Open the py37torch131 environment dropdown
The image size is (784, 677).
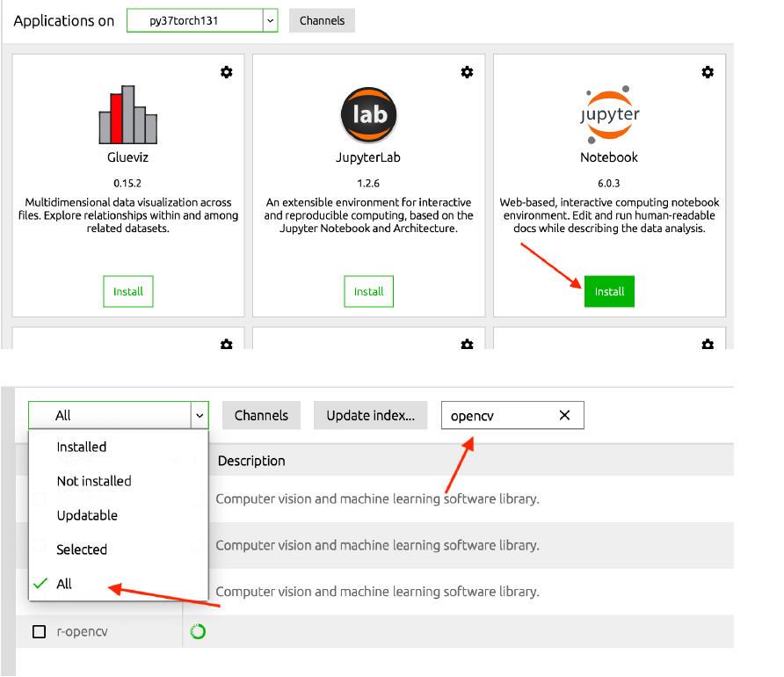coord(202,20)
